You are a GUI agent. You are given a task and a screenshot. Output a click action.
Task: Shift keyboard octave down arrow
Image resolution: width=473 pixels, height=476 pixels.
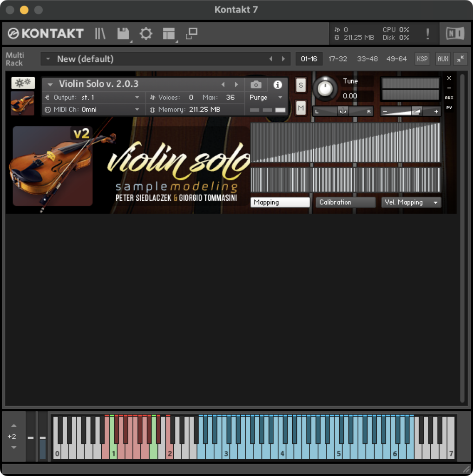pyautogui.click(x=13, y=447)
